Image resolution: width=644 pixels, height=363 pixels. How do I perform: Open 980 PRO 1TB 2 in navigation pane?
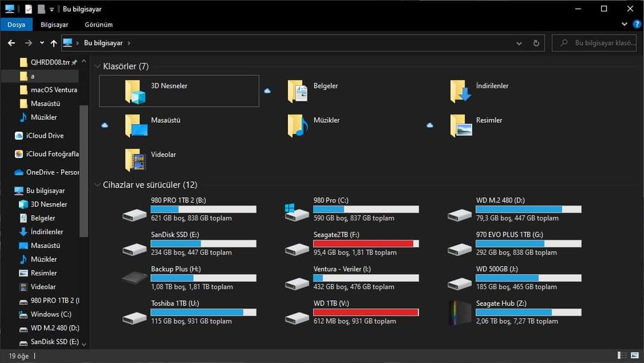49,300
